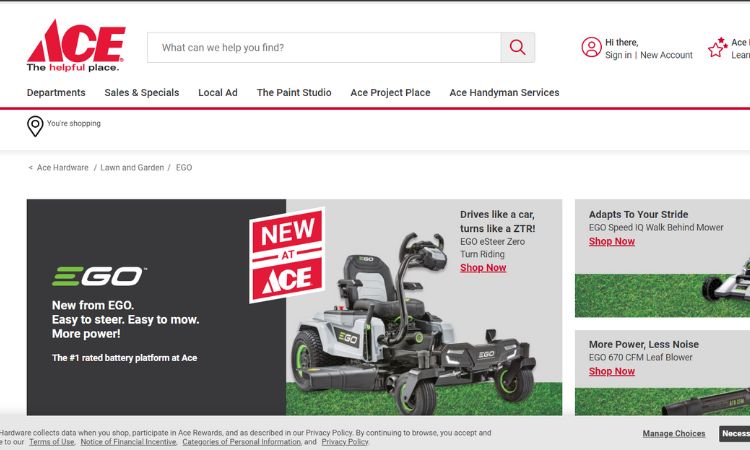Click the store location pin icon
This screenshot has width=750, height=450.
(35, 126)
